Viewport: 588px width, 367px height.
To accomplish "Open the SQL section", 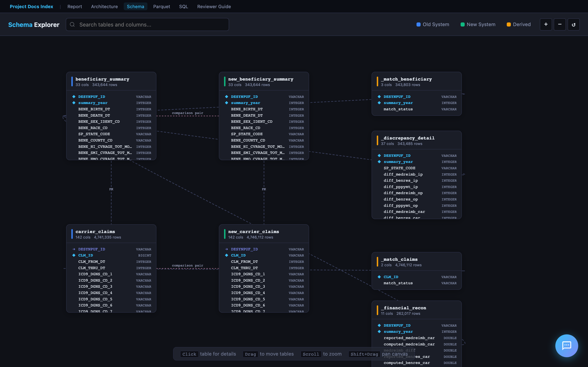I will [x=184, y=7].
